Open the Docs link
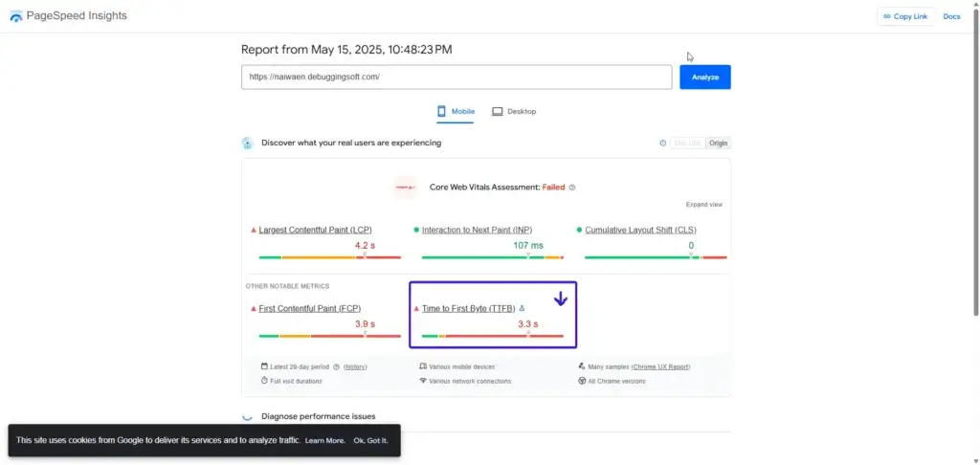 pyautogui.click(x=951, y=17)
